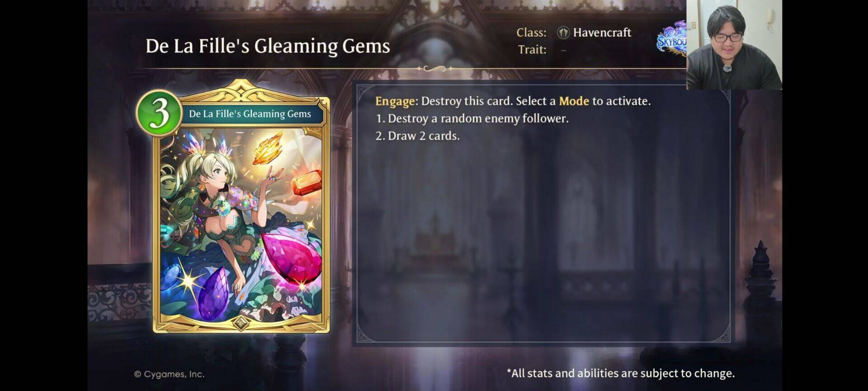The width and height of the screenshot is (868, 391).
Task: Click the Havencraft class emblem icon
Action: point(563,33)
